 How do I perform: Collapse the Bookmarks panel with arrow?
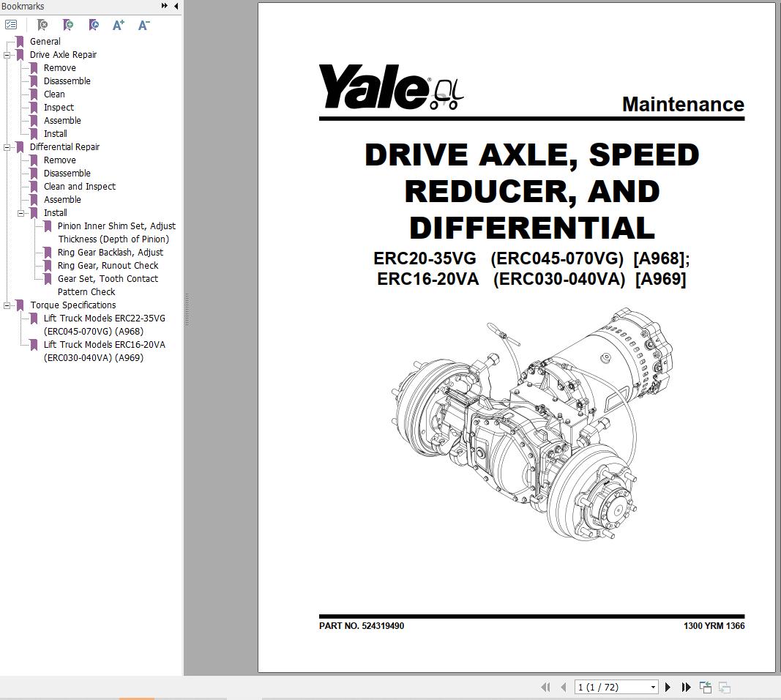(176, 6)
